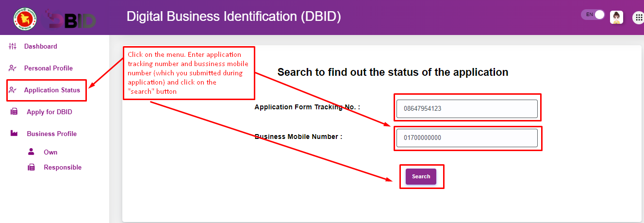Focus the Business Mobile Number field
Screen dimensions: 644x223
pos(467,138)
